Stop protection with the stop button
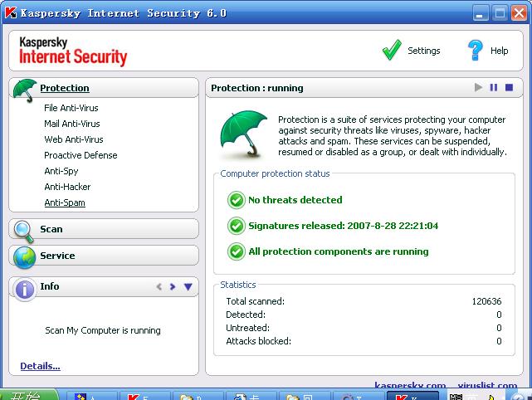 (509, 87)
